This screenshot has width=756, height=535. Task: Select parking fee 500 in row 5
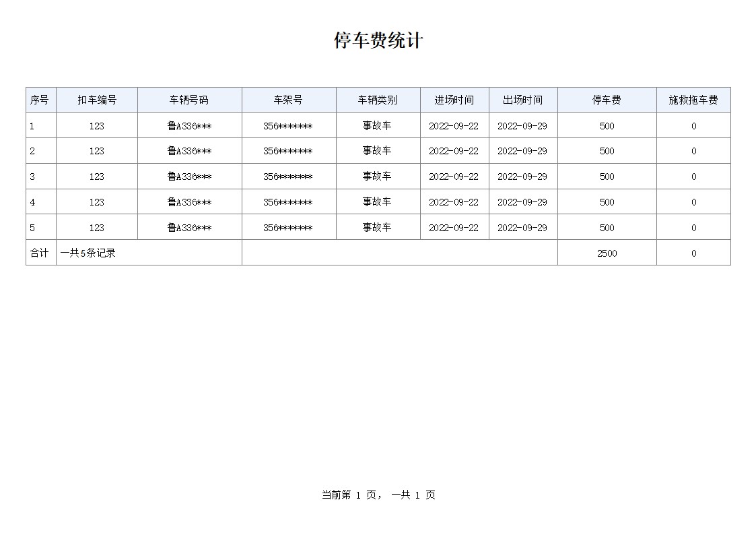coord(607,228)
